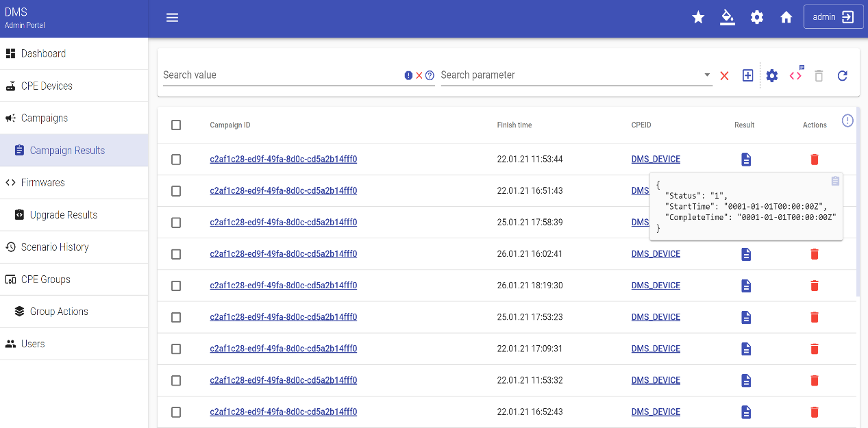Open settings gear in top bar
This screenshot has width=868, height=428.
[x=757, y=18]
